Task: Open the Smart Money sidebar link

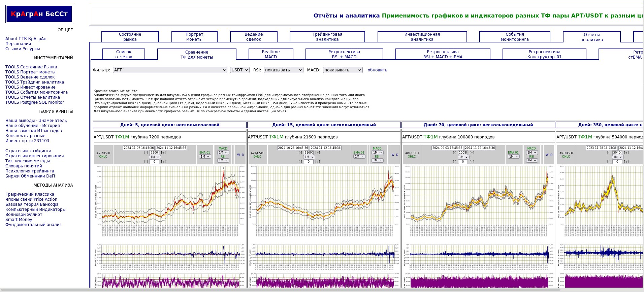Action: tap(19, 220)
